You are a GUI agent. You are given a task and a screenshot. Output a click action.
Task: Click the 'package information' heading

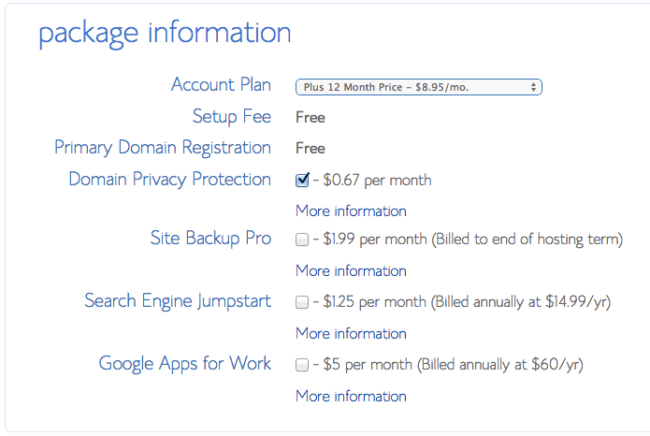(165, 33)
